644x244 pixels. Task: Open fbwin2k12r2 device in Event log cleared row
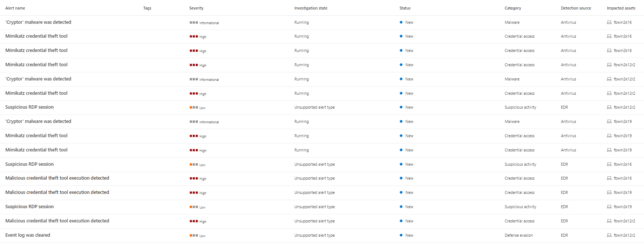point(624,235)
